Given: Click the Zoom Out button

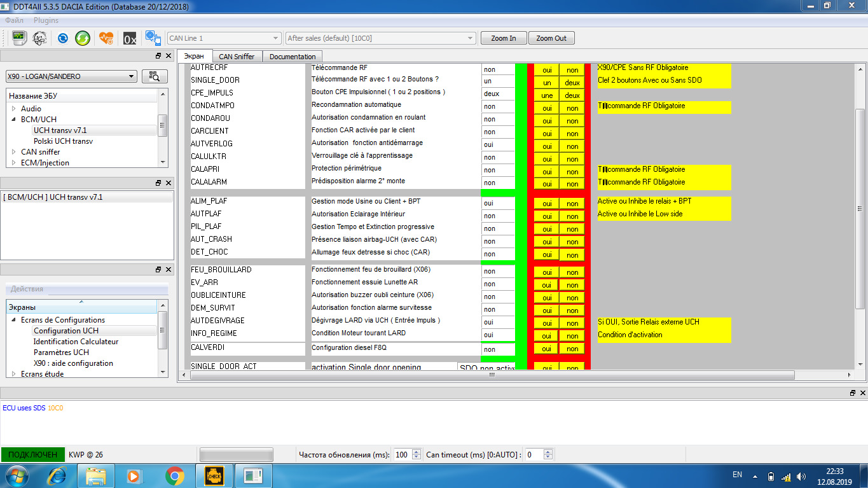Looking at the screenshot, I should click(551, 38).
